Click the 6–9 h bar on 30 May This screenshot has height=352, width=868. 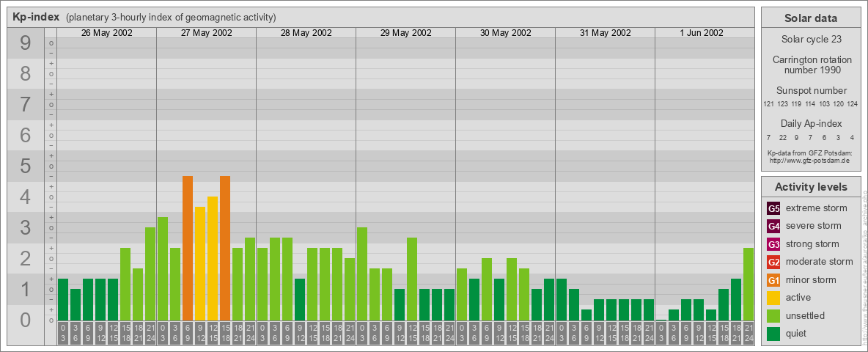pos(487,289)
